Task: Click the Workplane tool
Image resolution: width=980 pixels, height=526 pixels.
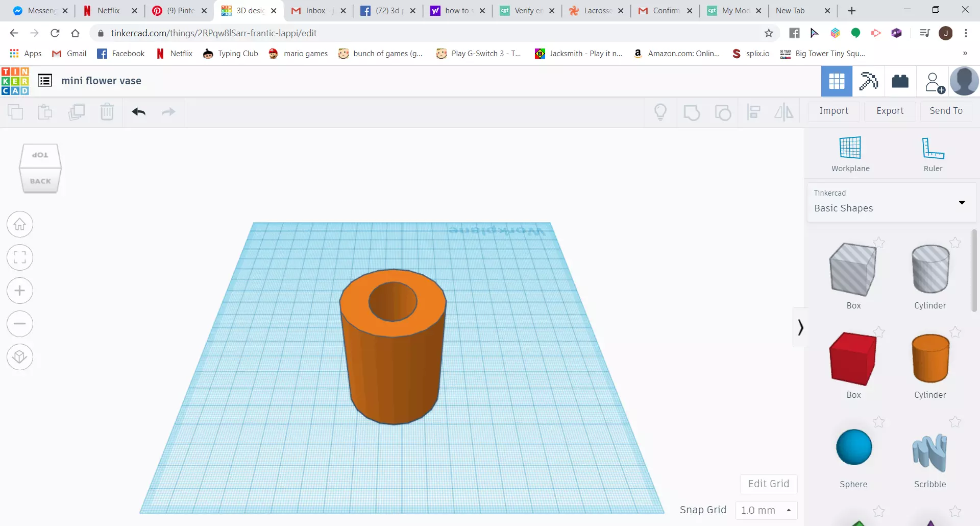Action: click(x=850, y=154)
